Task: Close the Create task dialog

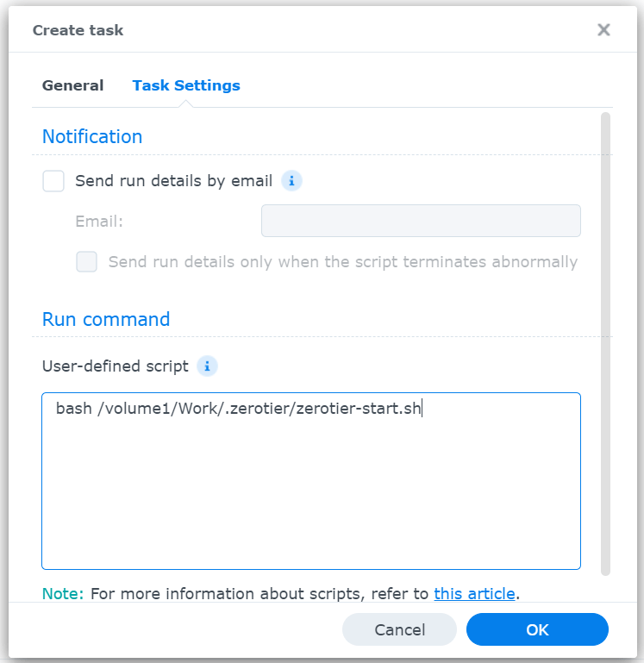Action: click(603, 30)
